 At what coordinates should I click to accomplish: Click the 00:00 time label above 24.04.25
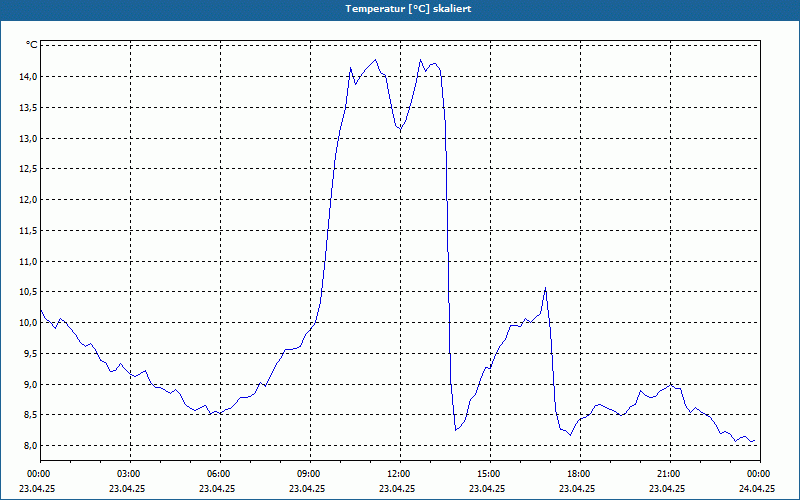coord(758,474)
